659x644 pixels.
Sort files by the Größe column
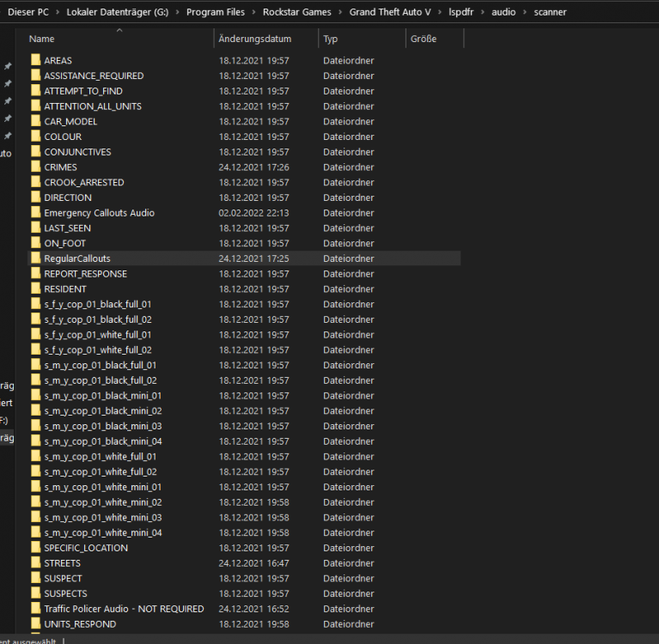click(423, 39)
